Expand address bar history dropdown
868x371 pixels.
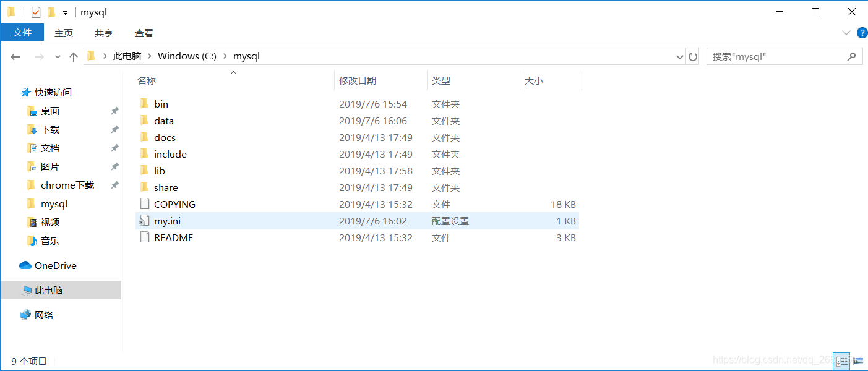(680, 56)
